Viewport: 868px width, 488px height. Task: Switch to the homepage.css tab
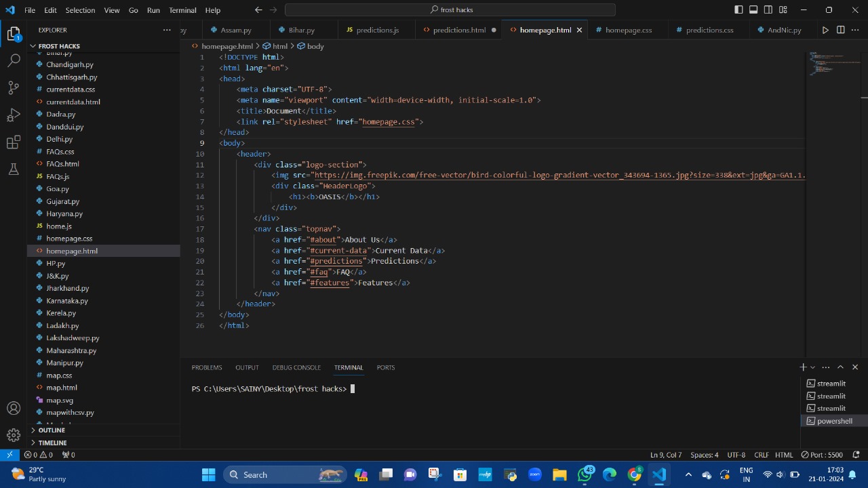629,30
